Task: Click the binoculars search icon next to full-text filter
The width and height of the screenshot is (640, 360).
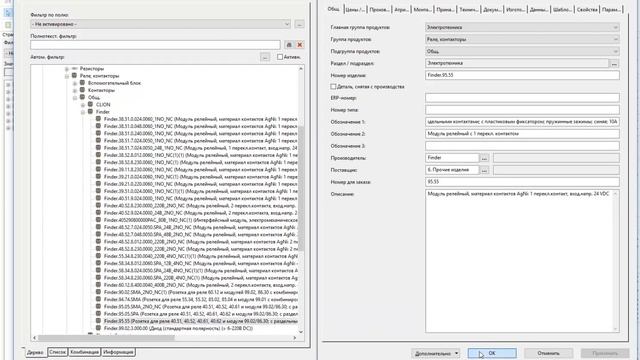Action: (289, 45)
